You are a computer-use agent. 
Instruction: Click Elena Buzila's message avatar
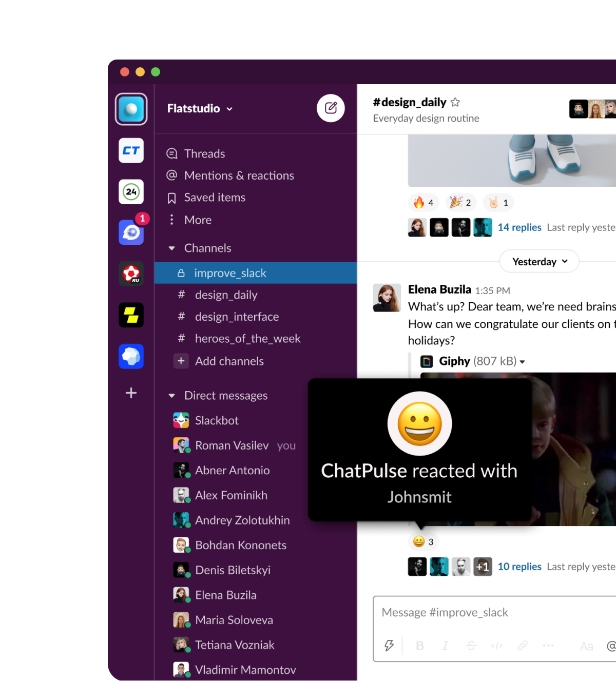[387, 298]
